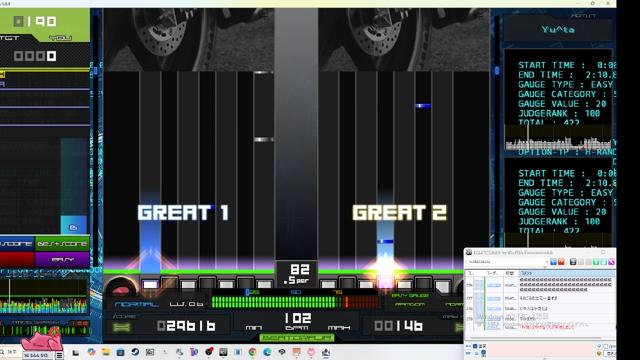Click the pink comment input field
640x360 pixels.
pyautogui.click(x=541, y=350)
